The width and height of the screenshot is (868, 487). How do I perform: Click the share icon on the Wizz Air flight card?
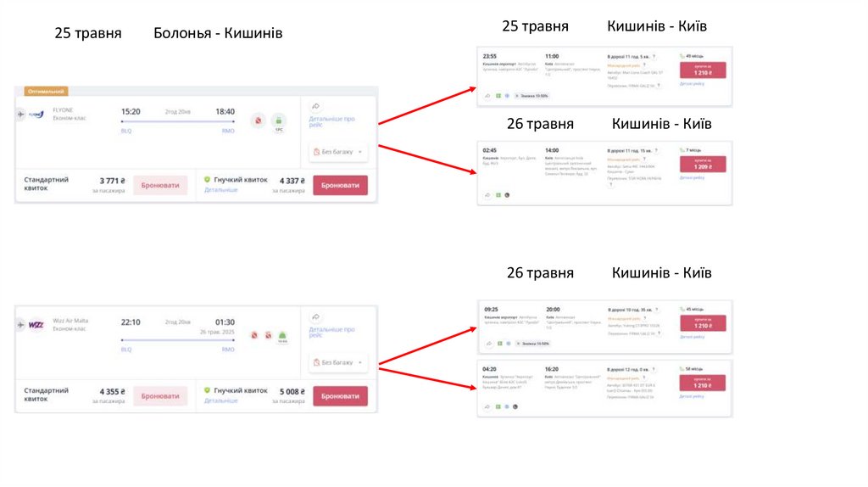coord(315,316)
